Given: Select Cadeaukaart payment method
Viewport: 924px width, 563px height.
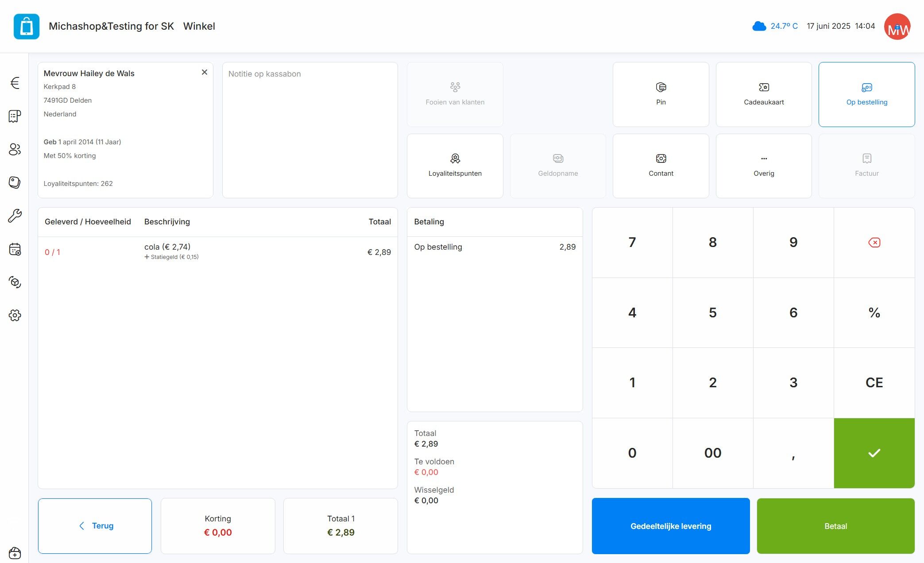Looking at the screenshot, I should click(764, 94).
